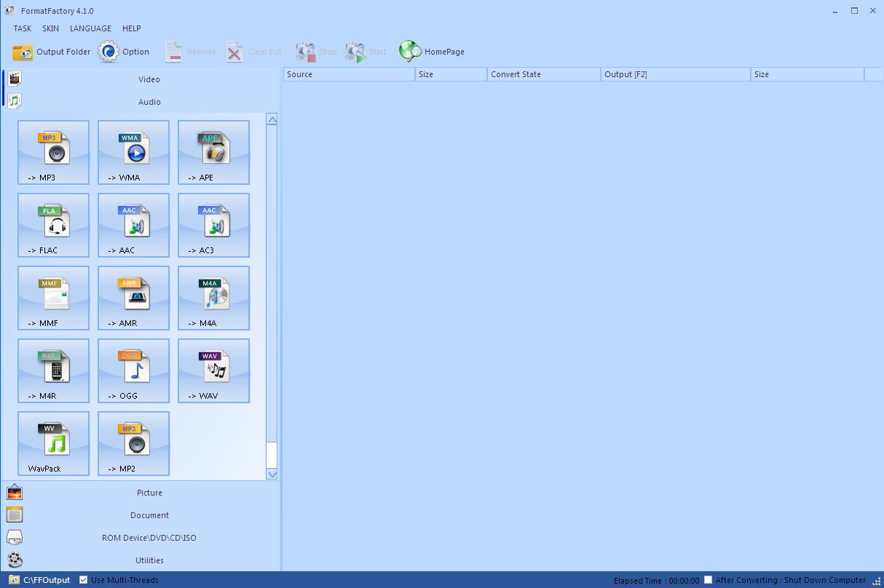Click the audio list scroll down arrow

[x=272, y=474]
